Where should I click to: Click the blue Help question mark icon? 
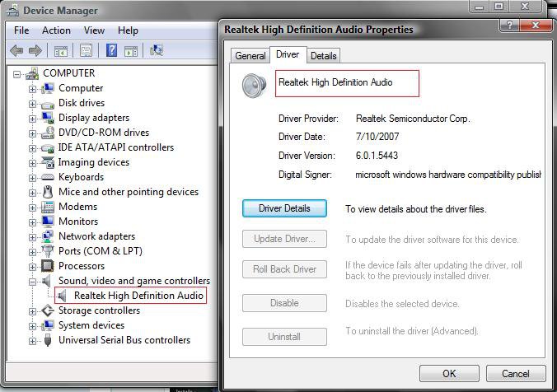click(111, 50)
